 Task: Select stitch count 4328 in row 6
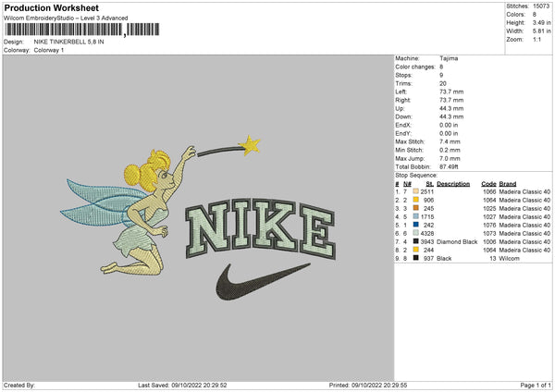426,234
